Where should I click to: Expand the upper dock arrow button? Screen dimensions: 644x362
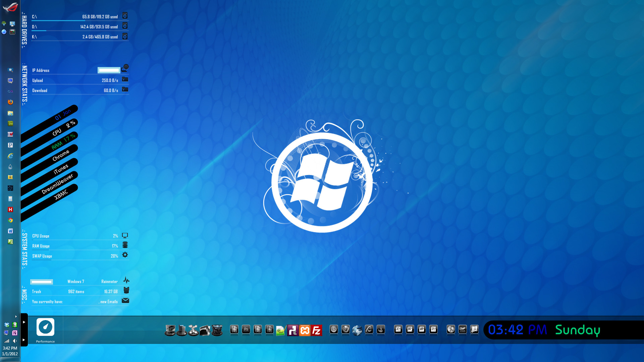click(x=24, y=322)
